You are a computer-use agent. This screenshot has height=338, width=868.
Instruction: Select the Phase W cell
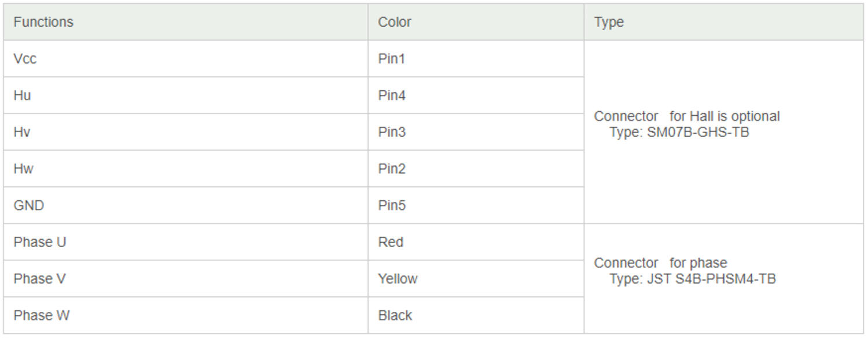click(186, 315)
